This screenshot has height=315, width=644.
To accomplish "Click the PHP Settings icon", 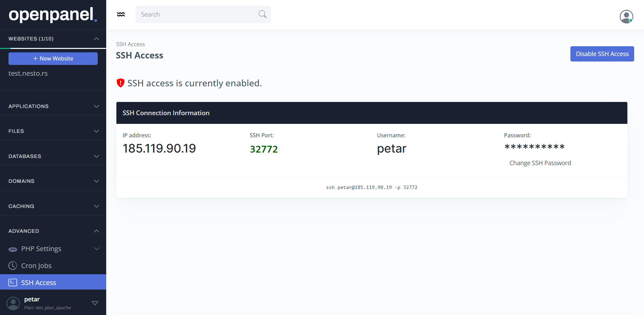I will [13, 249].
